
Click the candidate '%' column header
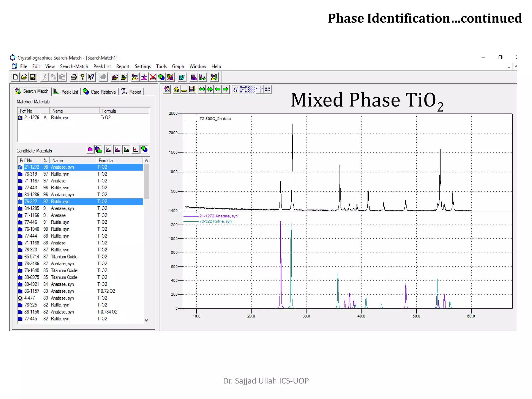pyautogui.click(x=45, y=161)
